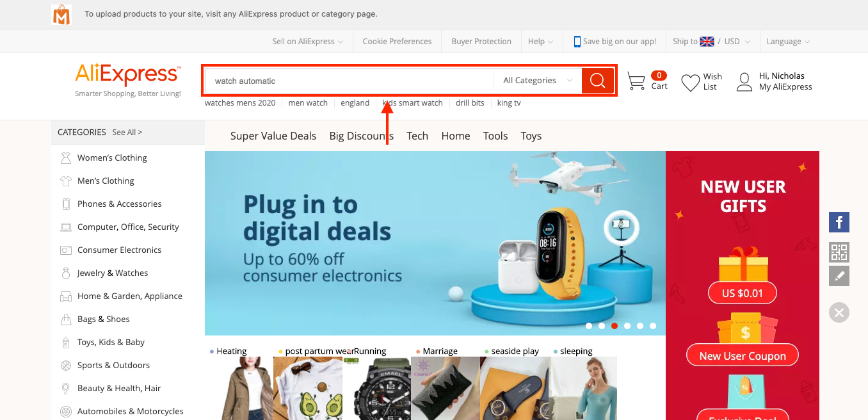Click the pencil feedback icon
This screenshot has height=420, width=868.
(x=839, y=276)
